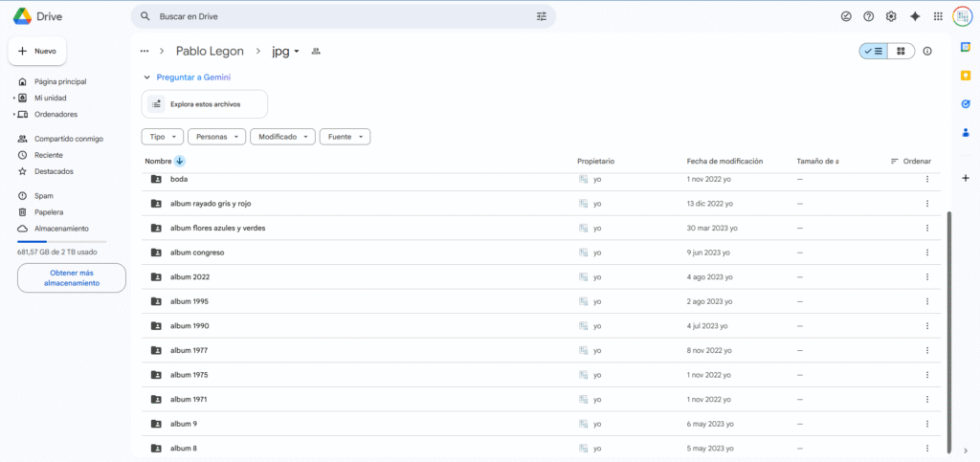Open the Reciente section
Image resolution: width=980 pixels, height=462 pixels.
(49, 155)
